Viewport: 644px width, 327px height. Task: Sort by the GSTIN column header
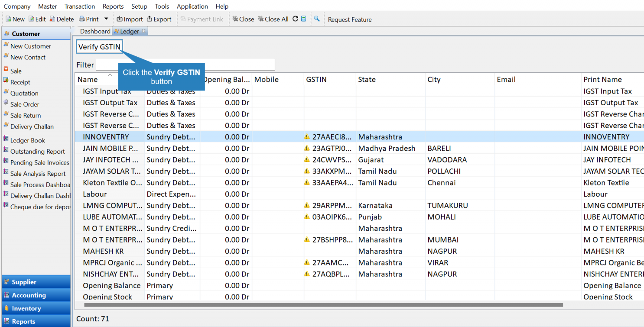tap(330, 79)
